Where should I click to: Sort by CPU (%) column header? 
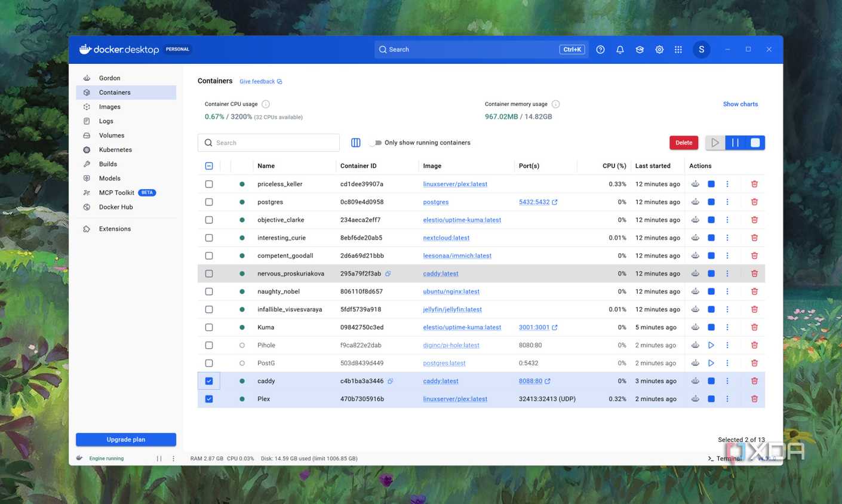[x=614, y=166]
